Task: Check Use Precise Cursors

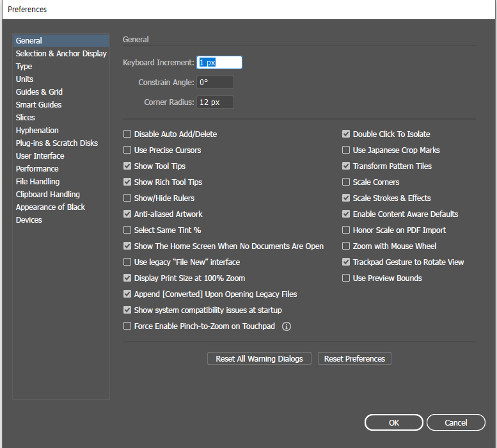Action: (x=127, y=150)
